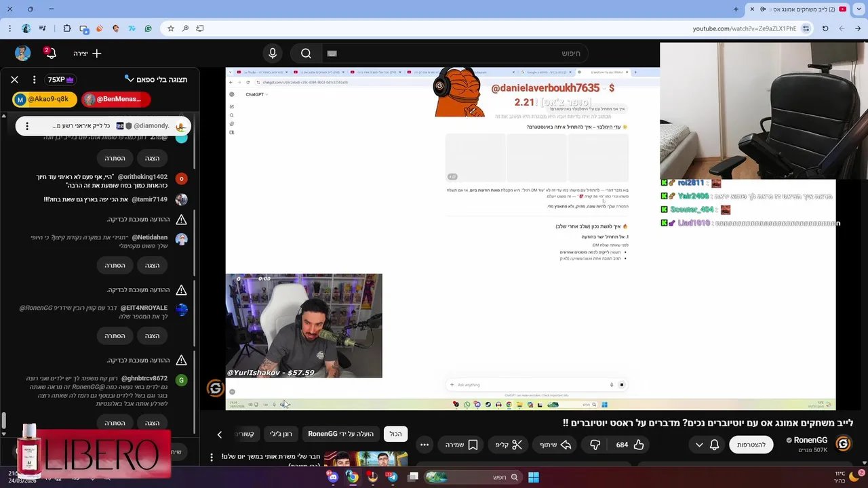Open more actions ellipsis below video

[x=425, y=445]
